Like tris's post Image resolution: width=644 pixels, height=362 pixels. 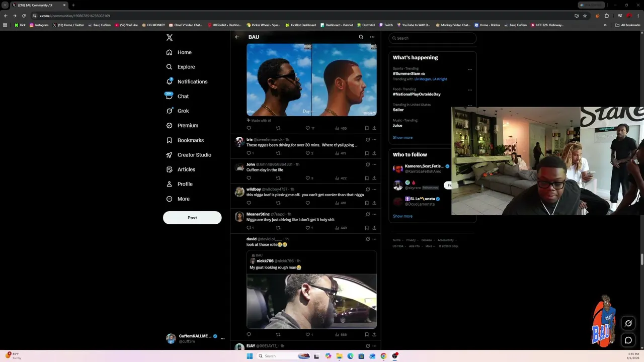(308, 153)
